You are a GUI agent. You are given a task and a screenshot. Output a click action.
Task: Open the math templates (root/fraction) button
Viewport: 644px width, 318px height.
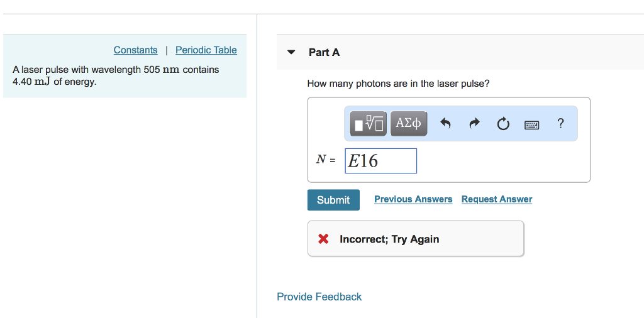(x=368, y=123)
